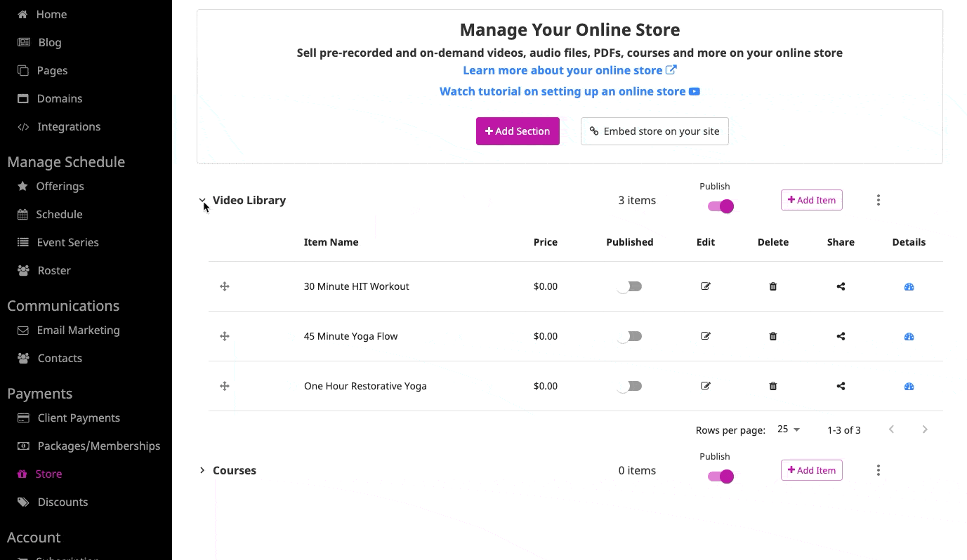Open Integrations in sidebar
The height and width of the screenshot is (560, 967).
[69, 126]
